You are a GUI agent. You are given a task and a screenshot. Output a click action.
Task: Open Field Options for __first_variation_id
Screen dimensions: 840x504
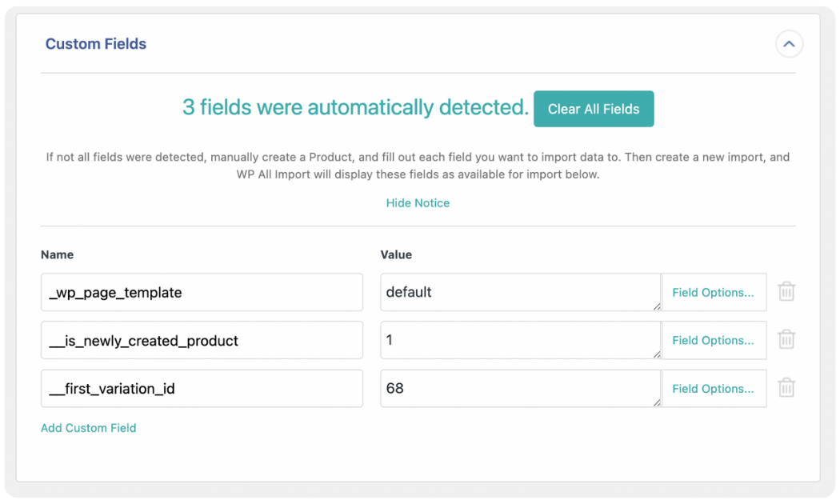(x=713, y=388)
